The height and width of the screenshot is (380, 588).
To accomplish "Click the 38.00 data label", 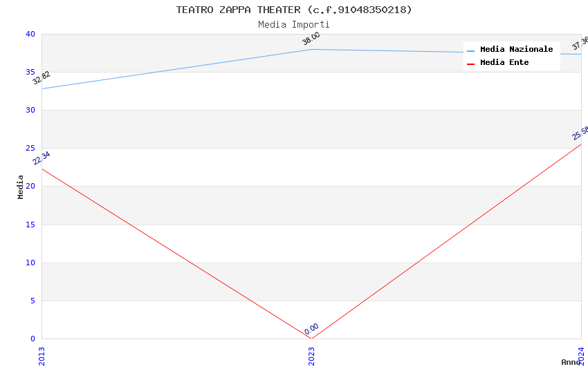I will (x=311, y=39).
